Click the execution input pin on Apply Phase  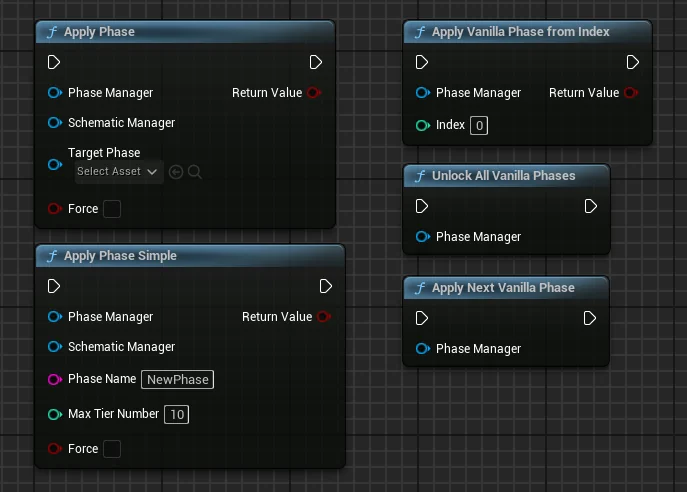[x=53, y=62]
